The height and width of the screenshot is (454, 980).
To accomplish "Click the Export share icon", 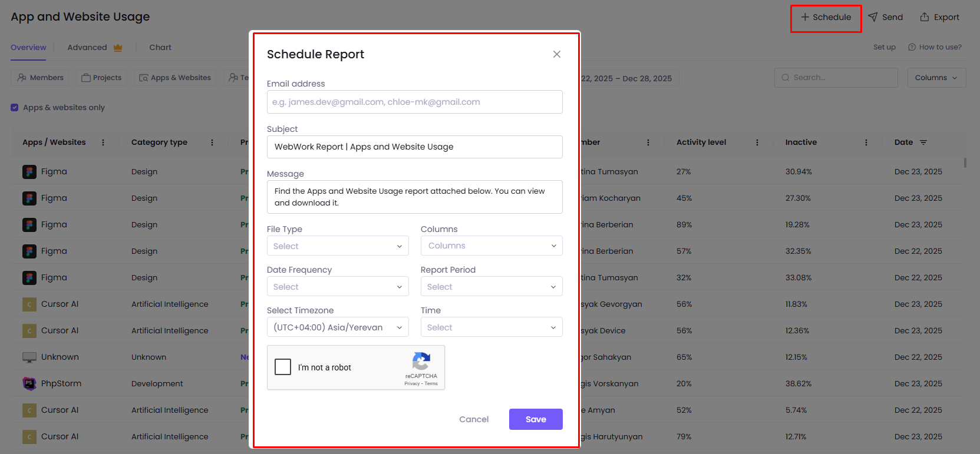I will [x=925, y=17].
